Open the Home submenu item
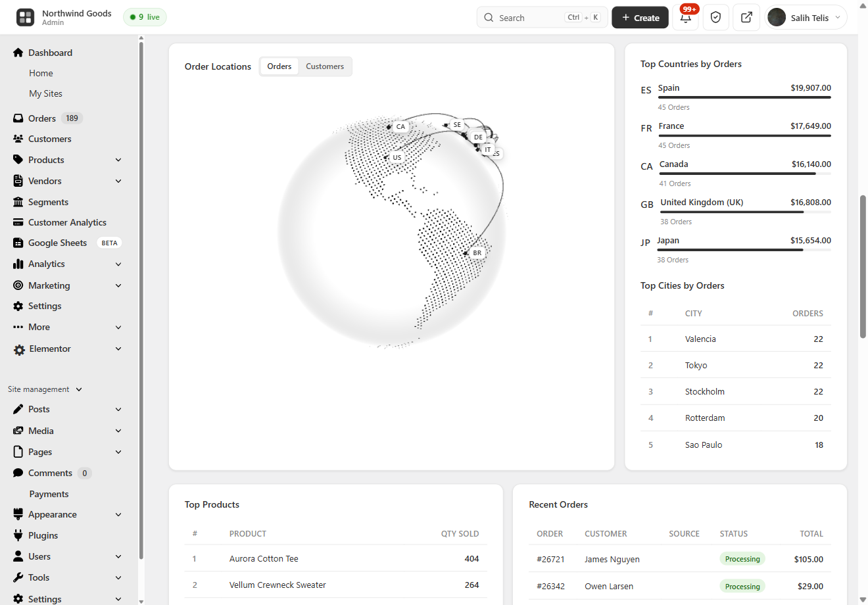The width and height of the screenshot is (868, 605). coord(41,73)
